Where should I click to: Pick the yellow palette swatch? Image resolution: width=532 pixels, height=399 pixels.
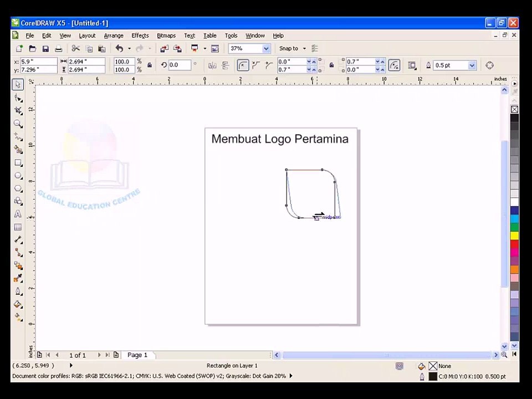click(515, 236)
